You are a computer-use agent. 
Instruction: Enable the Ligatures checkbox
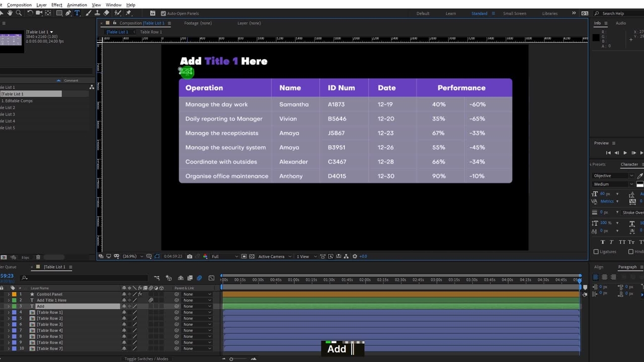[x=596, y=251]
